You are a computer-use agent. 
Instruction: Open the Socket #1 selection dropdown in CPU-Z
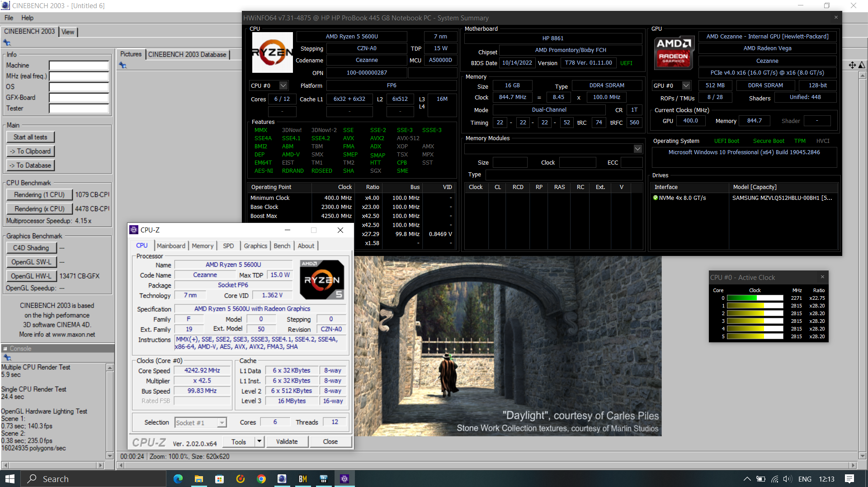pyautogui.click(x=222, y=423)
